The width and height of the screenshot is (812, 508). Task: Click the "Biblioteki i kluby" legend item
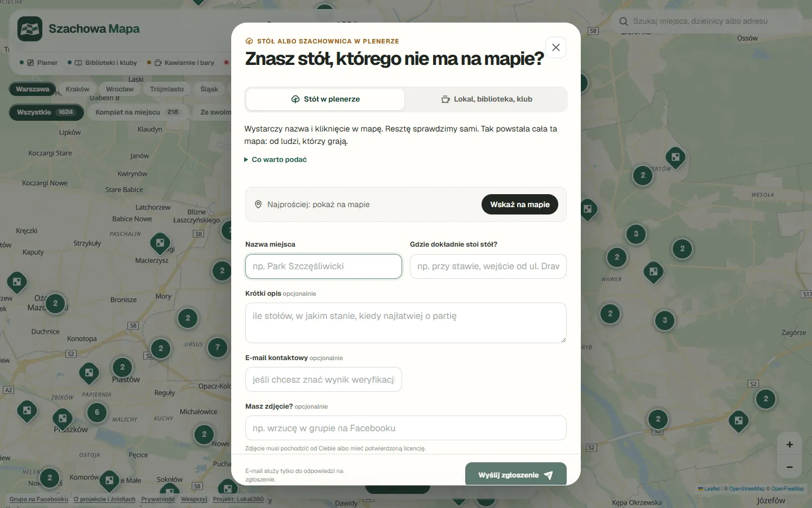coord(103,63)
